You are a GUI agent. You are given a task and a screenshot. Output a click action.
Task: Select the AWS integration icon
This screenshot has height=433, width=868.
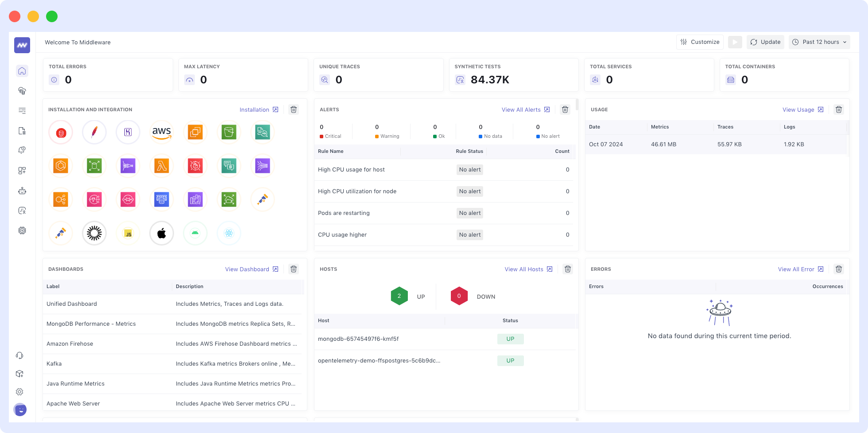[x=162, y=132]
